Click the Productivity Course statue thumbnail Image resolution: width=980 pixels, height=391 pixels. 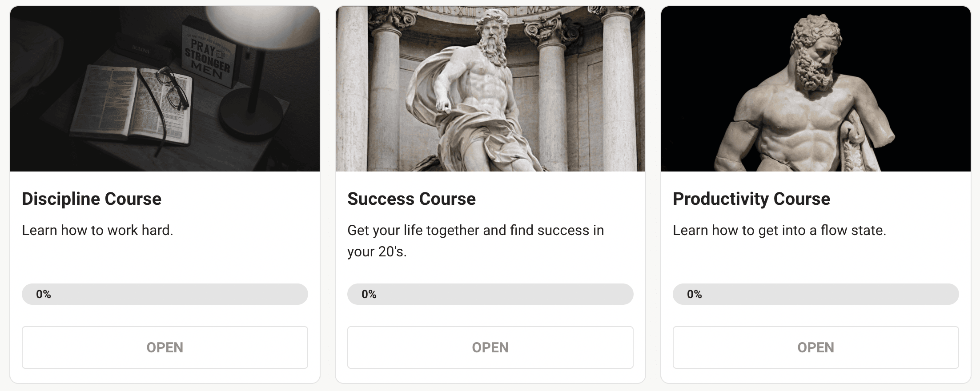pyautogui.click(x=815, y=89)
